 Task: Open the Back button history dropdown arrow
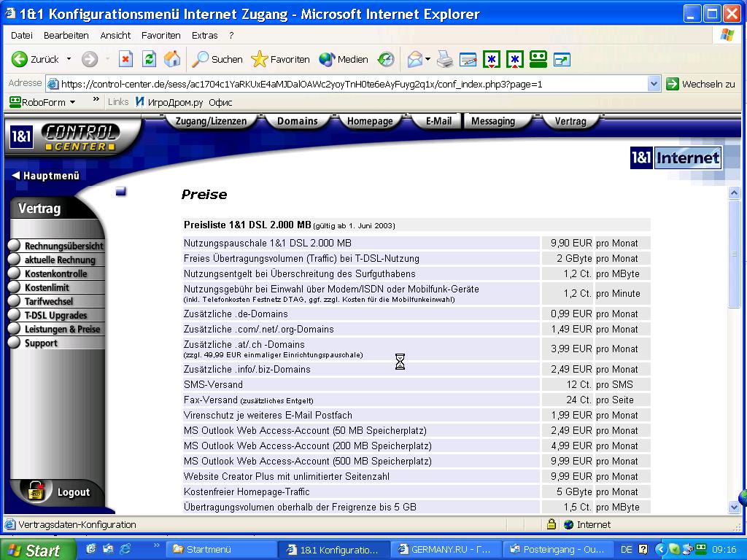pos(69,59)
